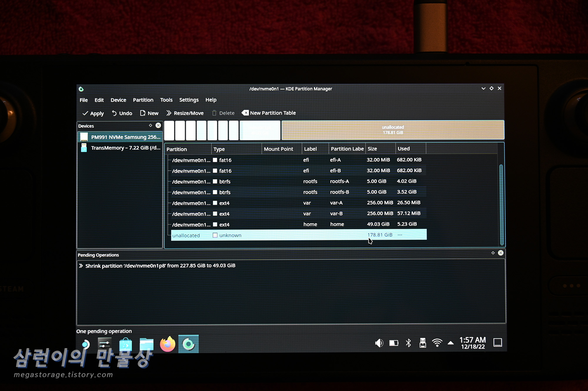
Task: Click the Resize/Move toolbar button
Action: [x=185, y=113]
